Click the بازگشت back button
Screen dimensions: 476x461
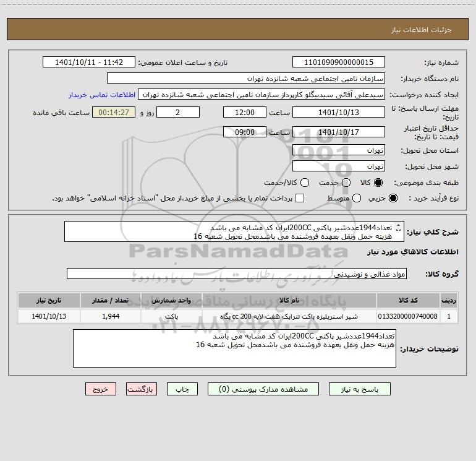coord(142,389)
